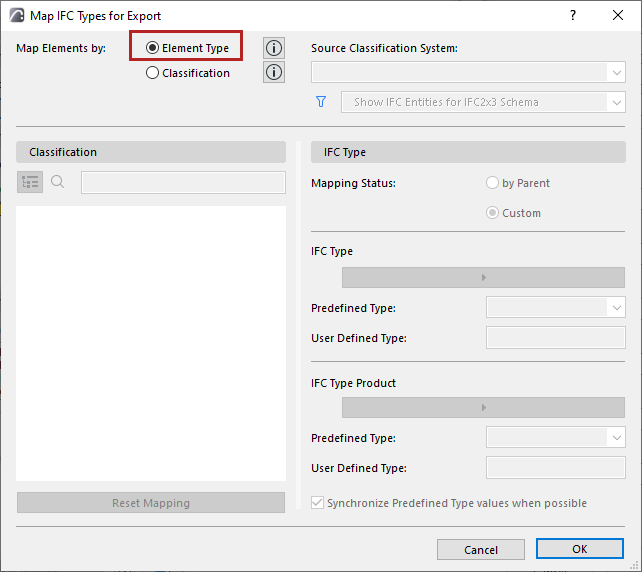Screen dimensions: 642x572
Task: Confirm with the OK button
Action: coord(580,549)
